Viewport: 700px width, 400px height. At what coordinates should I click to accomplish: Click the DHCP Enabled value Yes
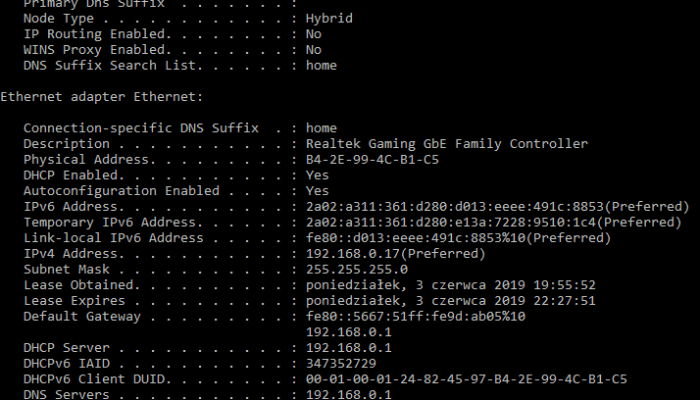(x=317, y=175)
